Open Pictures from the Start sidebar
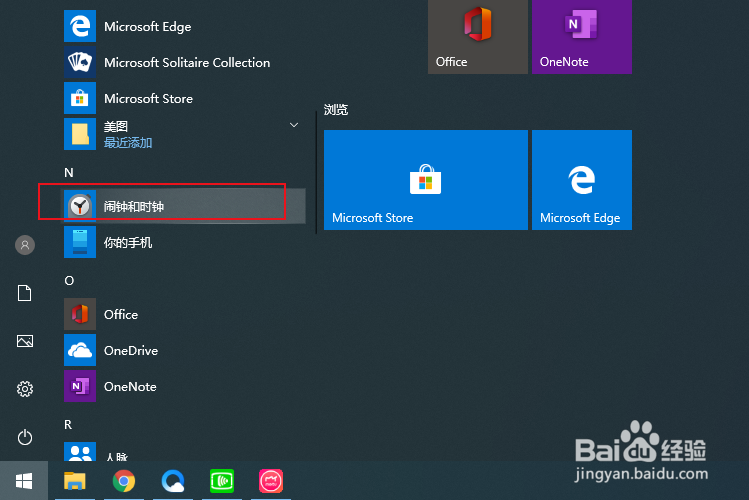The image size is (749, 500). click(x=25, y=341)
